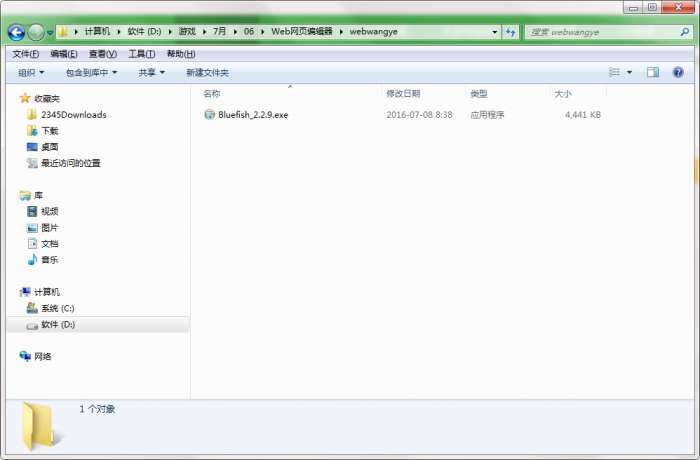The height and width of the screenshot is (460, 700).
Task: Select webwangye in the address breadcrumb
Action: (x=373, y=32)
